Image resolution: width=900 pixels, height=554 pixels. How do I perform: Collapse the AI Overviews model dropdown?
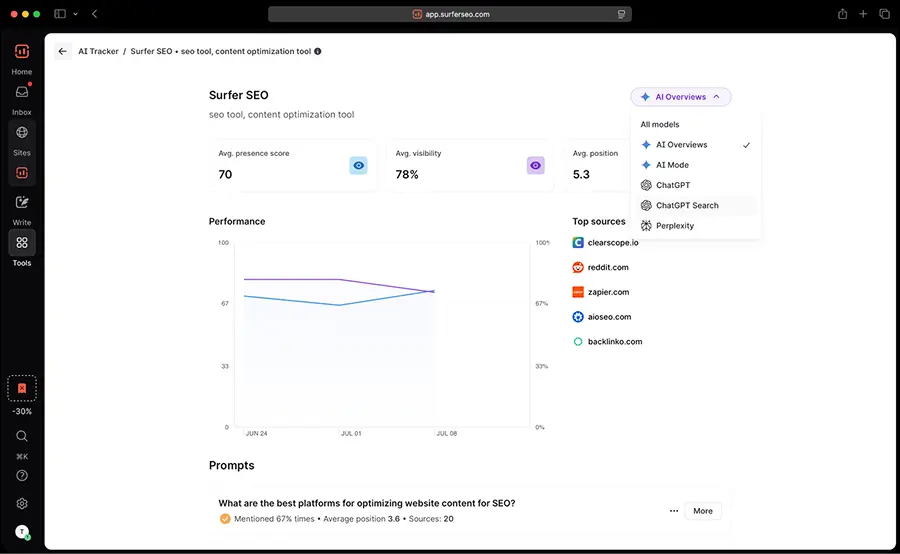tap(681, 97)
